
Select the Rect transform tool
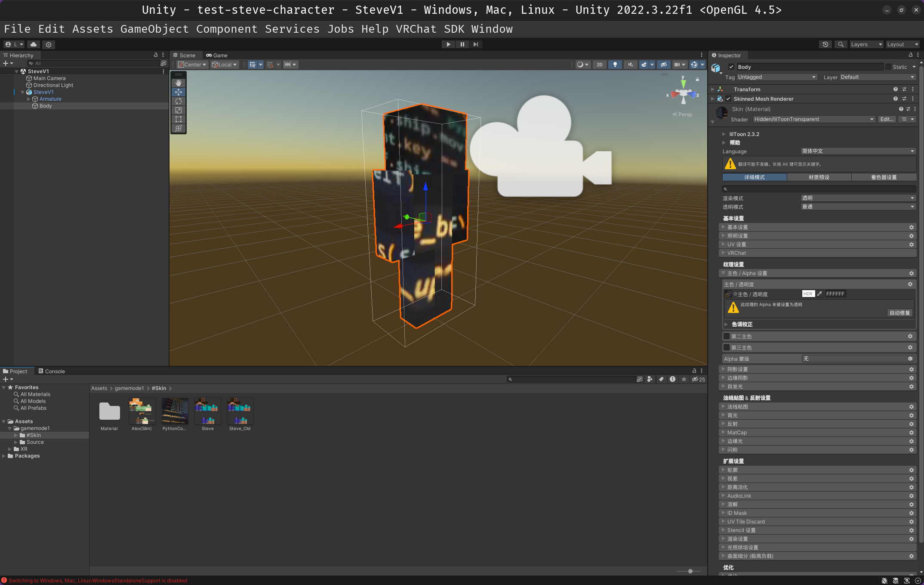pyautogui.click(x=179, y=119)
